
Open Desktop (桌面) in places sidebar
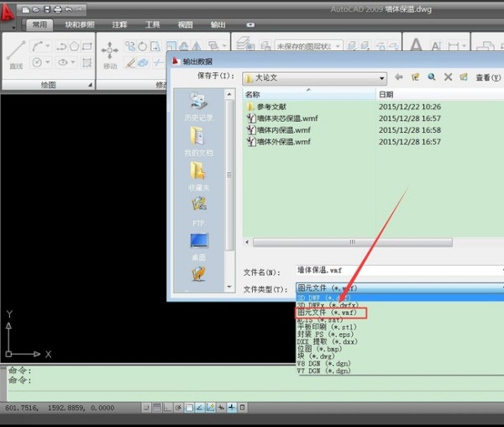198,246
